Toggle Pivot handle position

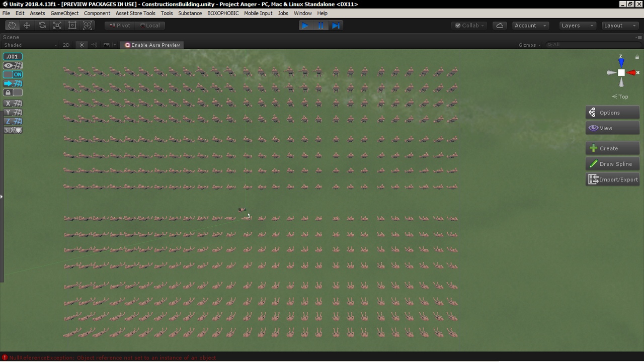[x=120, y=25]
